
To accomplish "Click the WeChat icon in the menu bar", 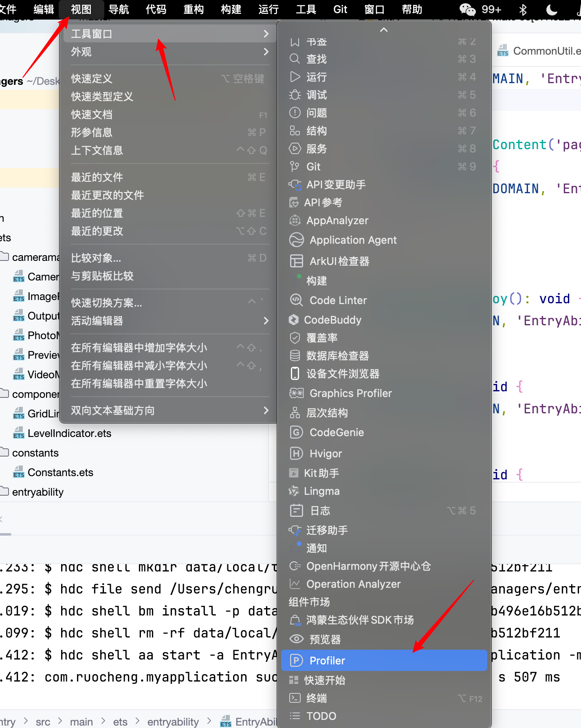I will [467, 9].
